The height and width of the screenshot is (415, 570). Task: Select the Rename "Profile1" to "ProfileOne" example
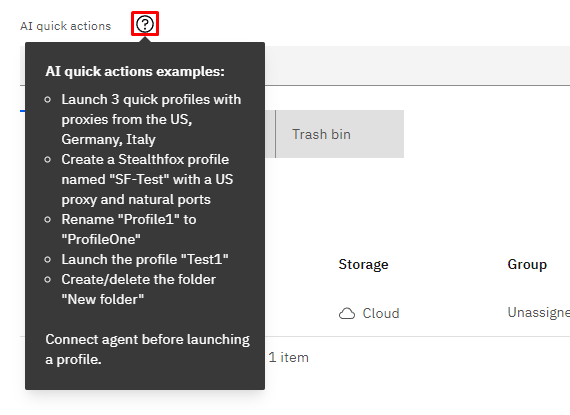pos(129,229)
